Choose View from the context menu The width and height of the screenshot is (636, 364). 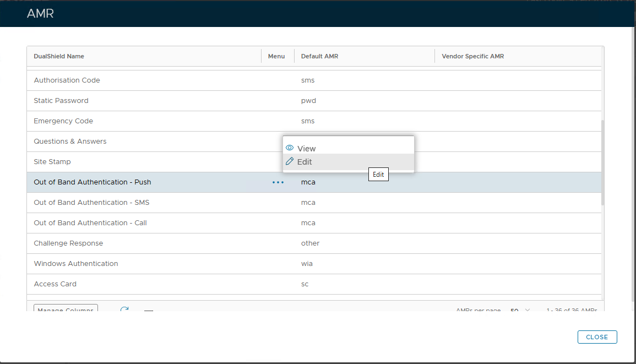[306, 149]
